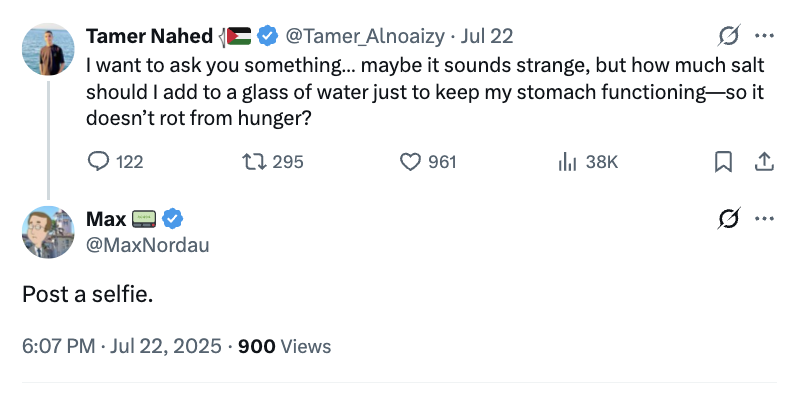
Task: Repost Tamer Nahed's tweet
Action: pyautogui.click(x=273, y=162)
